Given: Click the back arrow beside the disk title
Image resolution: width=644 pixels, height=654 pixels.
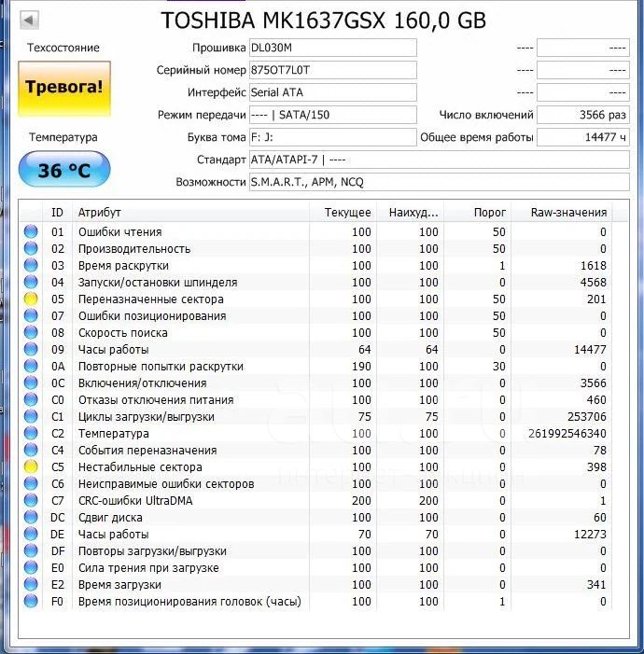Looking at the screenshot, I should point(29,20).
